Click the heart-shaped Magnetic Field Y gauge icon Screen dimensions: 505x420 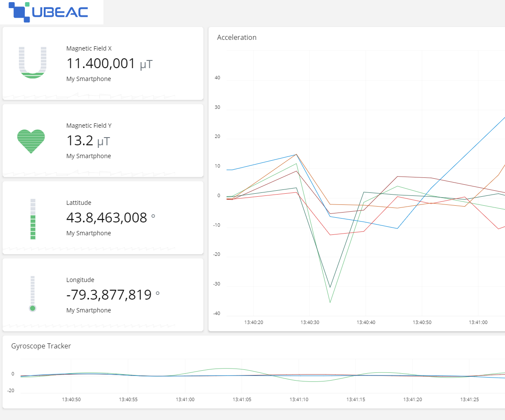[x=31, y=141]
